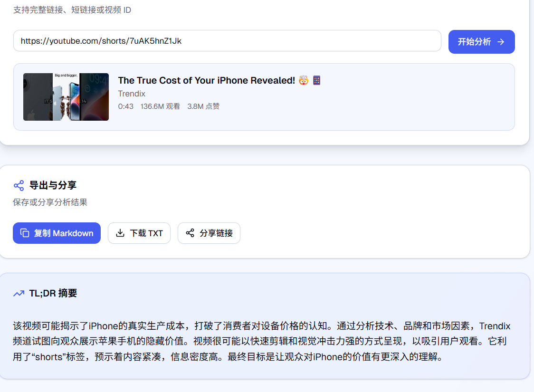The height and width of the screenshot is (392, 534).
Task: Click 下载 TXT to download the result
Action: point(139,233)
